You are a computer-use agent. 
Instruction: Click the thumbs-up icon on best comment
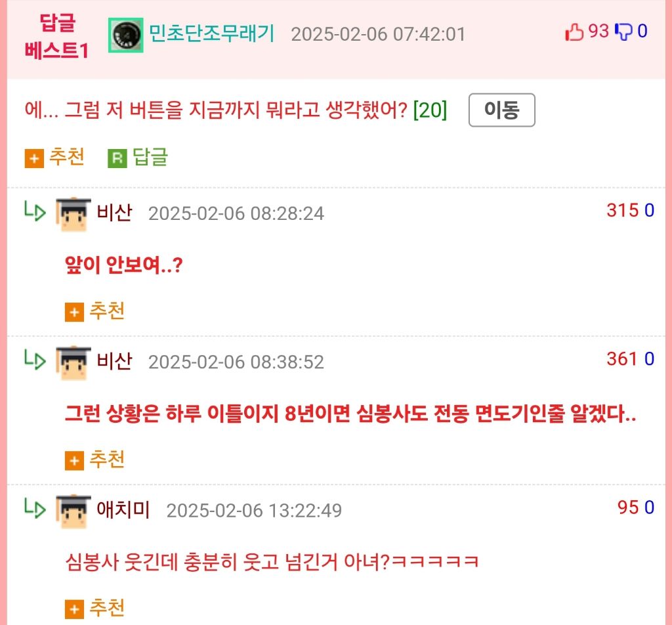pos(574,32)
